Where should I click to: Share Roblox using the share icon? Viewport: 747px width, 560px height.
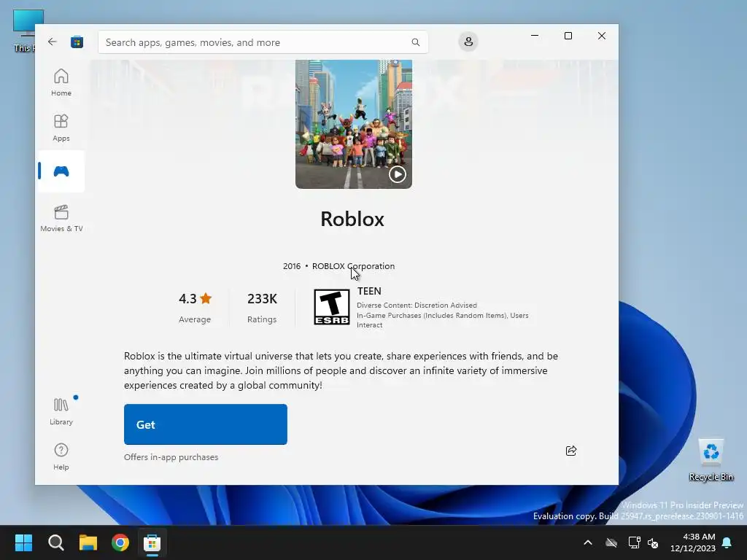click(x=570, y=451)
